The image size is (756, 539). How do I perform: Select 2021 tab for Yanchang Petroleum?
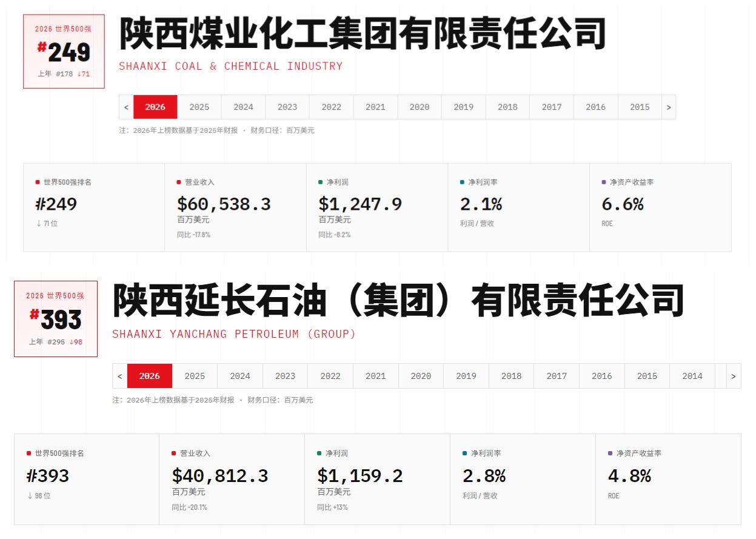tap(376, 376)
